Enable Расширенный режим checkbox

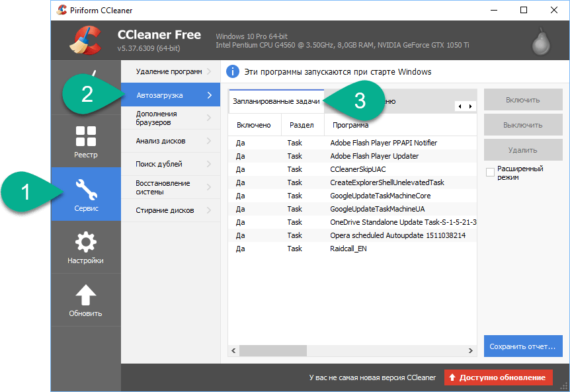tap(490, 173)
